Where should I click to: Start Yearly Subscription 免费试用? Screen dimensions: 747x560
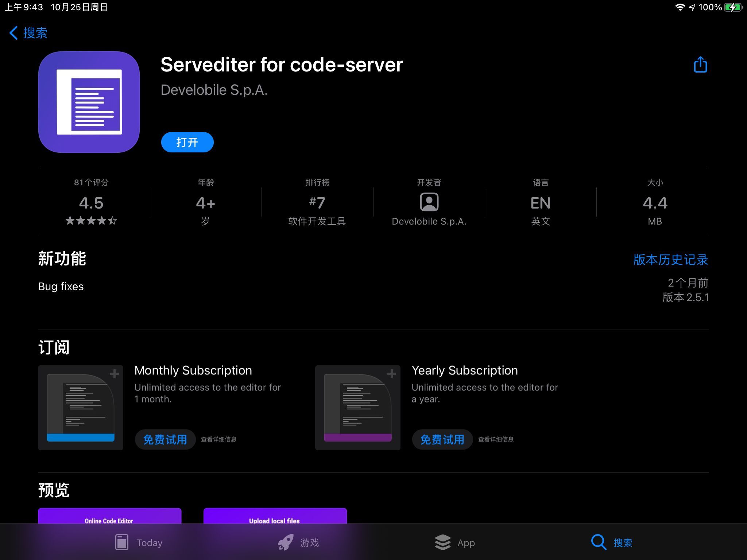[x=442, y=439]
